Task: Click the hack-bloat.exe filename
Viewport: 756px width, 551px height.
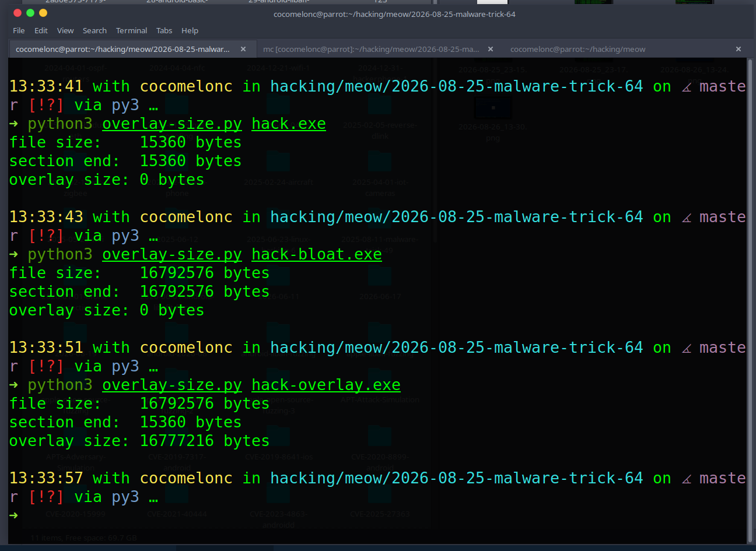Action: click(x=317, y=254)
